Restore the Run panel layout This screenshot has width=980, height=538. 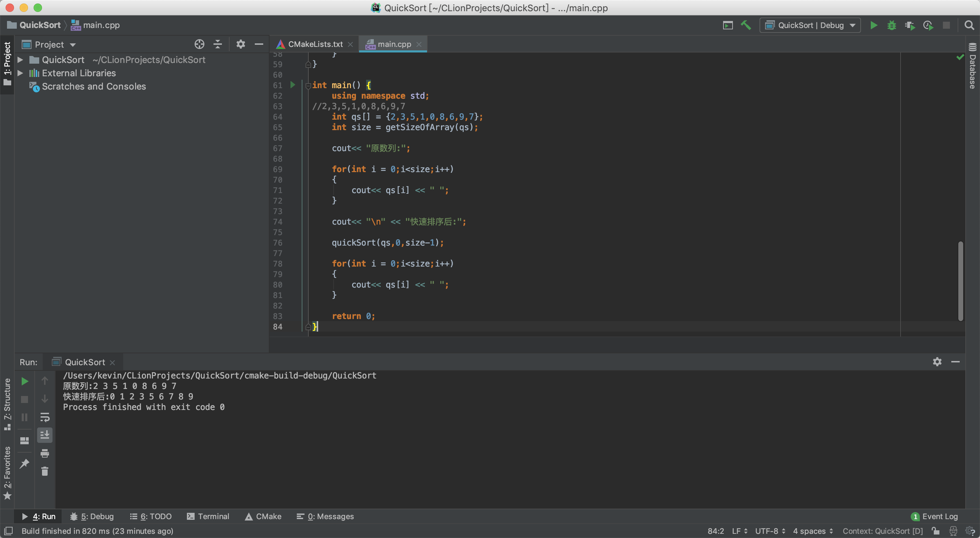pos(24,441)
